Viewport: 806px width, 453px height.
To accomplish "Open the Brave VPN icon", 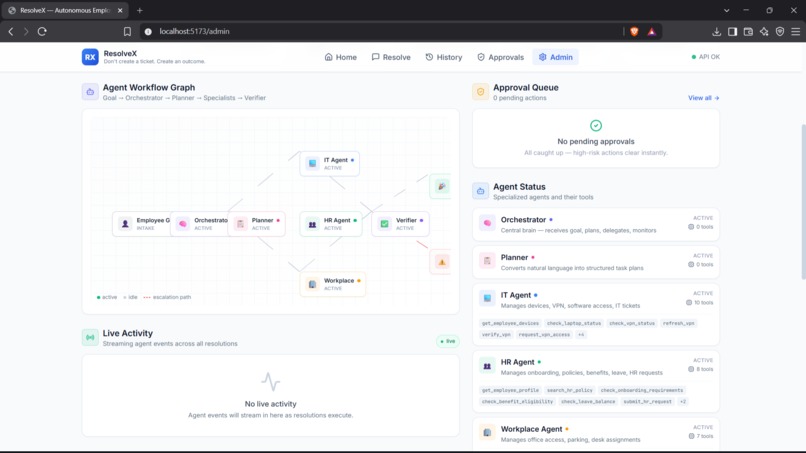I will pos(780,31).
